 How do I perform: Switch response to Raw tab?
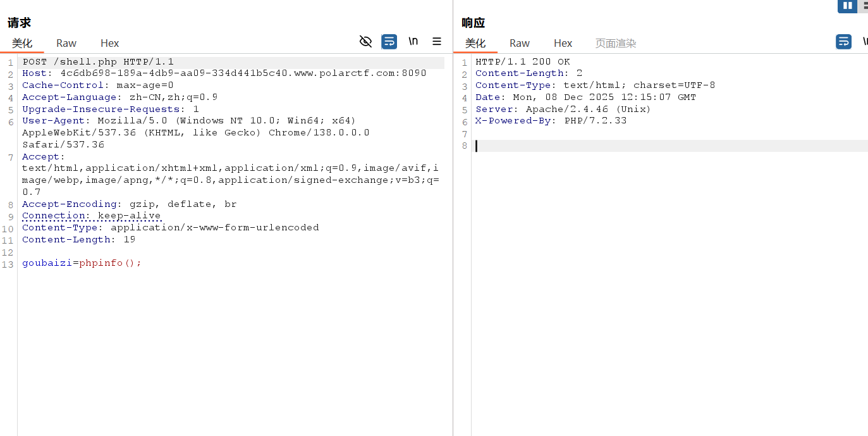(520, 43)
